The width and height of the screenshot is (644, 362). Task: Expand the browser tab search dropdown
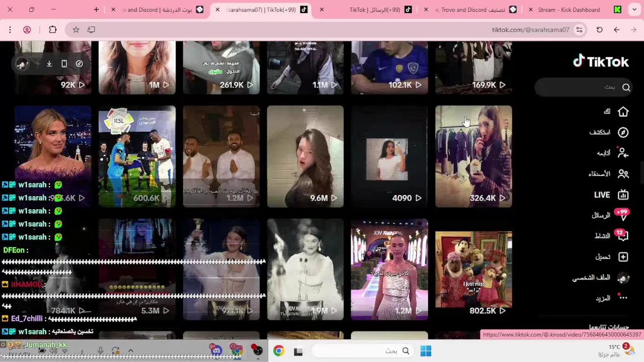(x=634, y=10)
